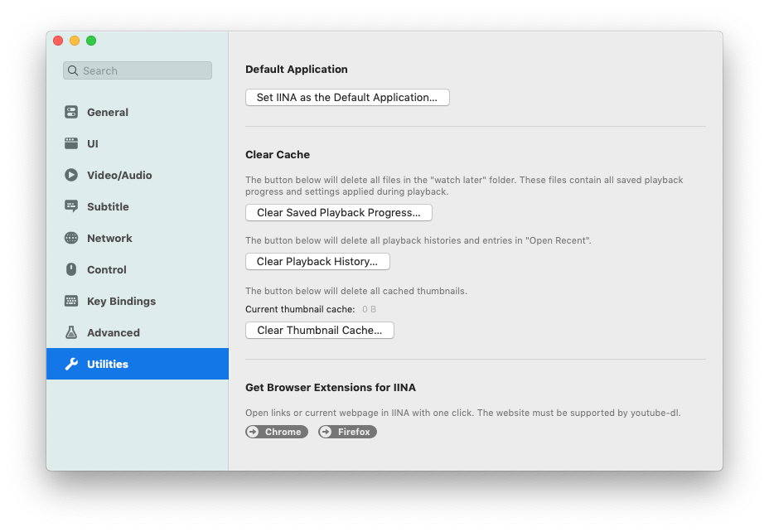Open the Firefox extension link
This screenshot has width=769, height=532.
347,432
